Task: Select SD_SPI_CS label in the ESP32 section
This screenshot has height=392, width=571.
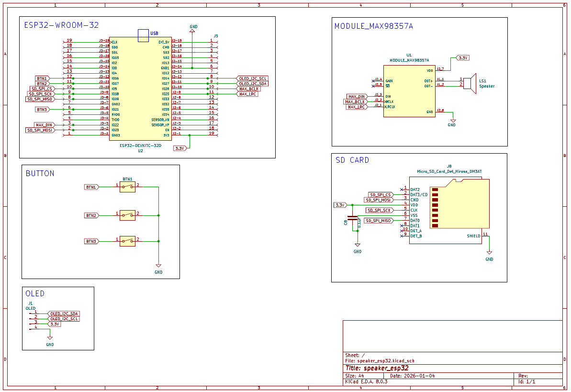Action: click(42, 89)
